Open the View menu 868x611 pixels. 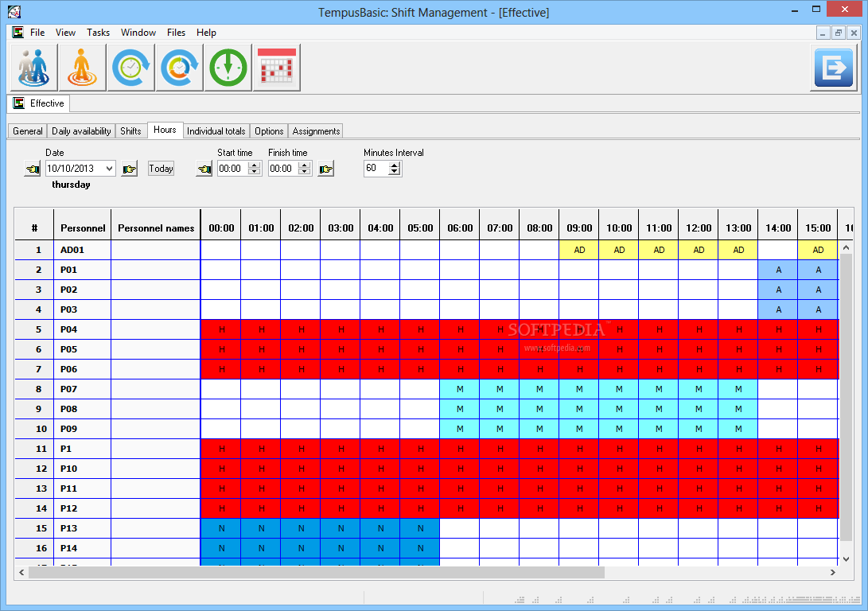click(65, 33)
